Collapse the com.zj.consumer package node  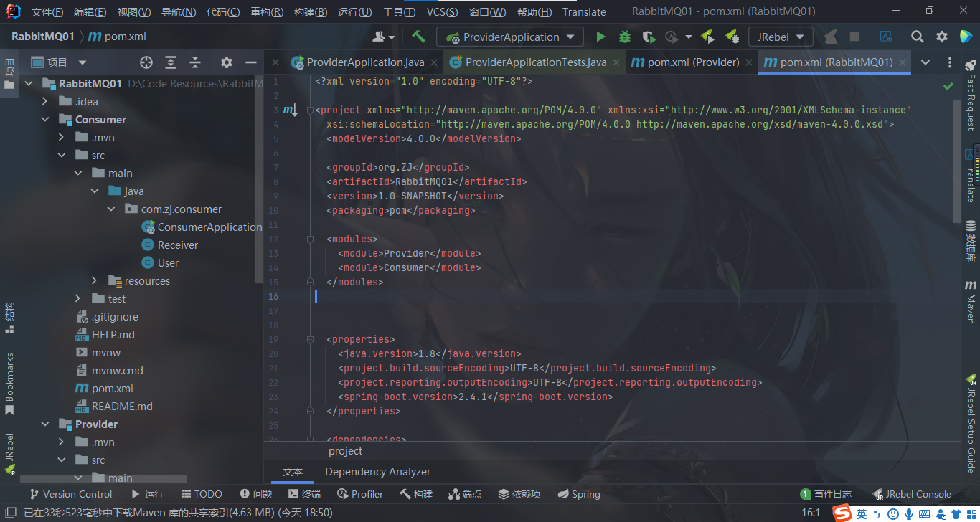111,209
